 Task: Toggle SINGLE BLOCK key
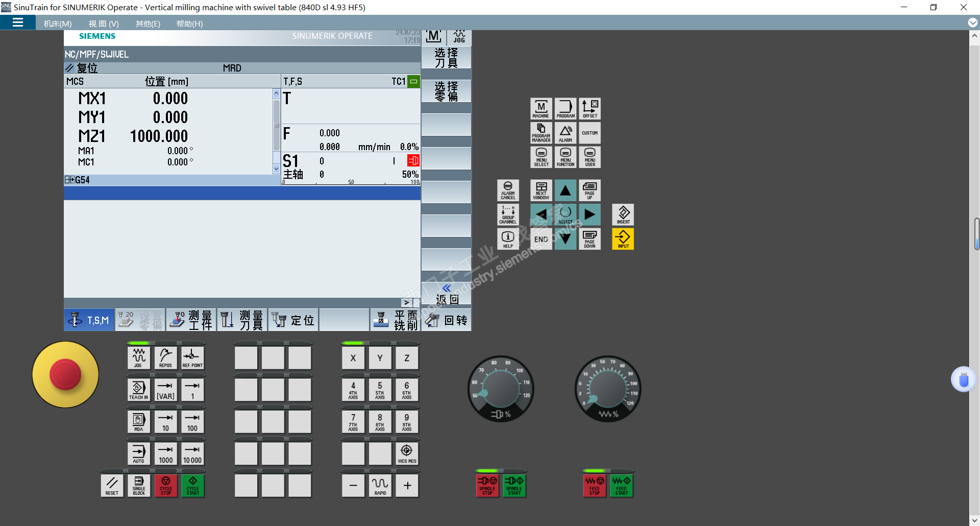[139, 486]
